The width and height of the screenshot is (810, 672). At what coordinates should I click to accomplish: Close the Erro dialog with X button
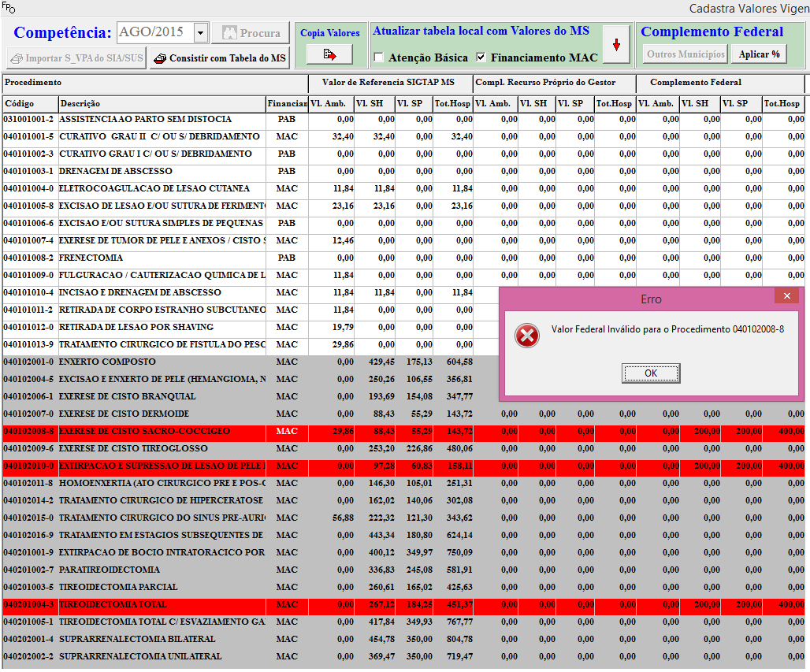click(x=786, y=296)
